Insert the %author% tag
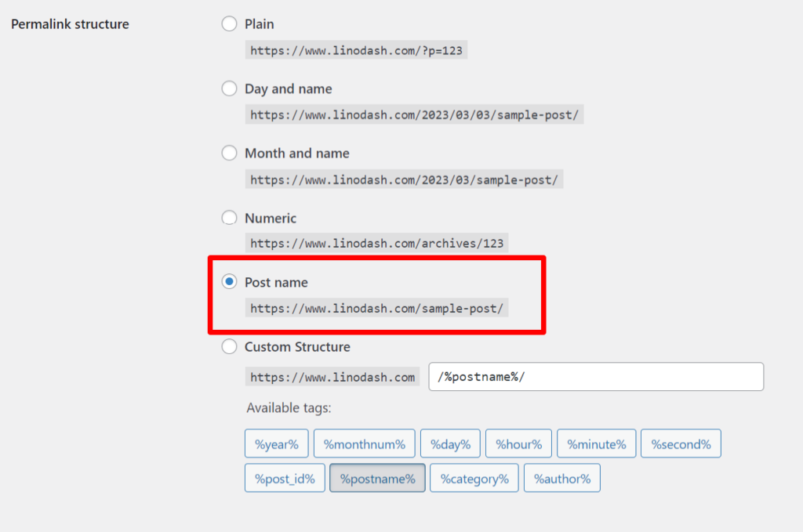 [561, 477]
